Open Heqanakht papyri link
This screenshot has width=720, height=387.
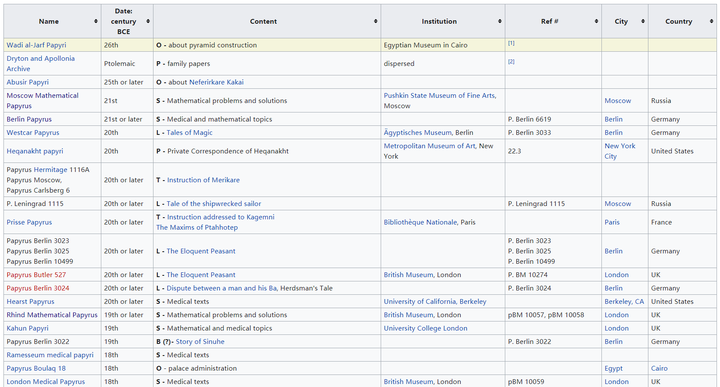35,151
